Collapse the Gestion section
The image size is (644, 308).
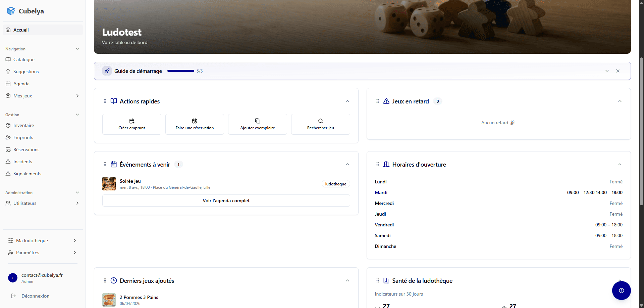click(x=77, y=115)
